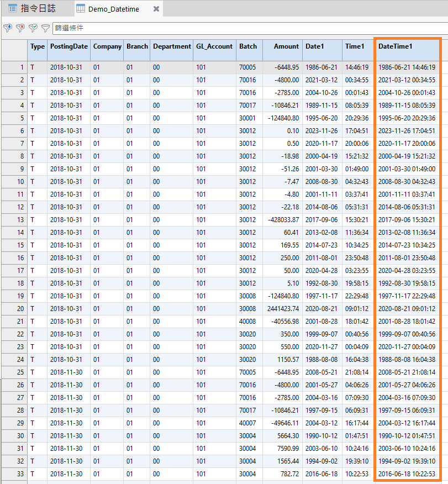Click the PostingDate column header
448x484 pixels.
click(x=68, y=46)
